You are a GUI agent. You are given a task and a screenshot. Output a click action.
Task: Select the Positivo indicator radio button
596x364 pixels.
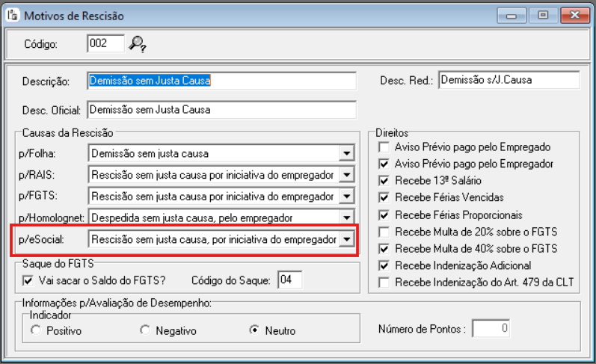click(36, 330)
